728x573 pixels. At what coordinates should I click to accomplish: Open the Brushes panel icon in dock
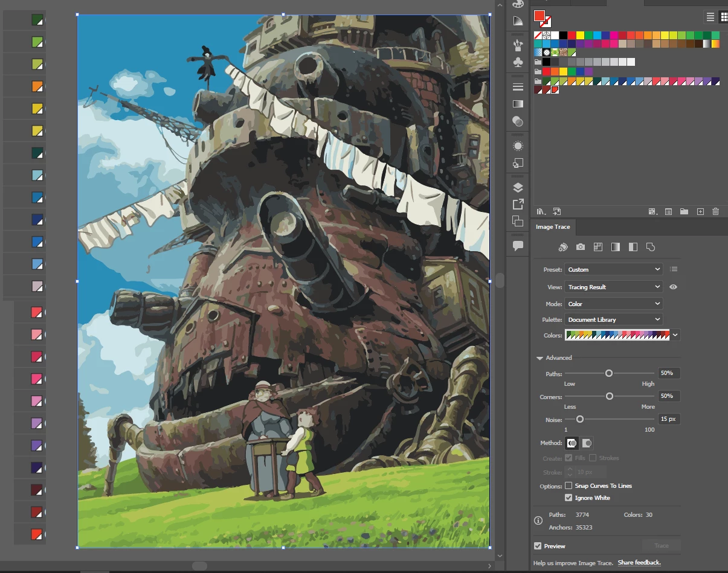pyautogui.click(x=518, y=45)
